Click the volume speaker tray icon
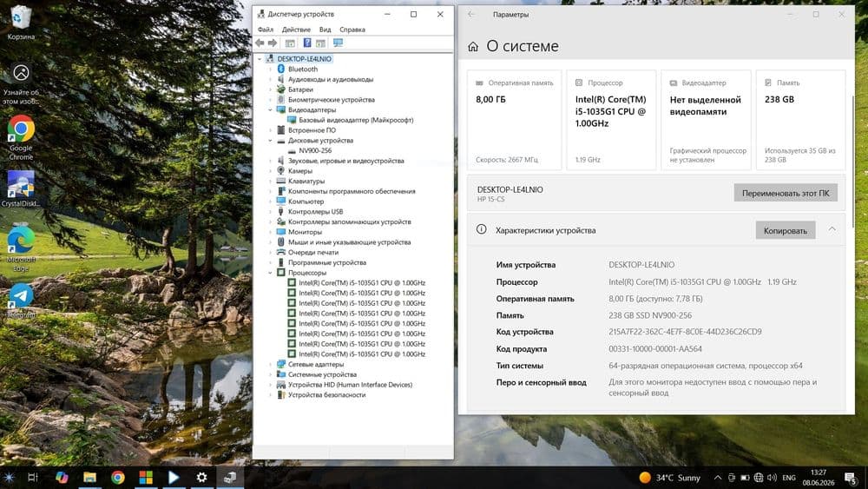The height and width of the screenshot is (489, 868). 773,478
